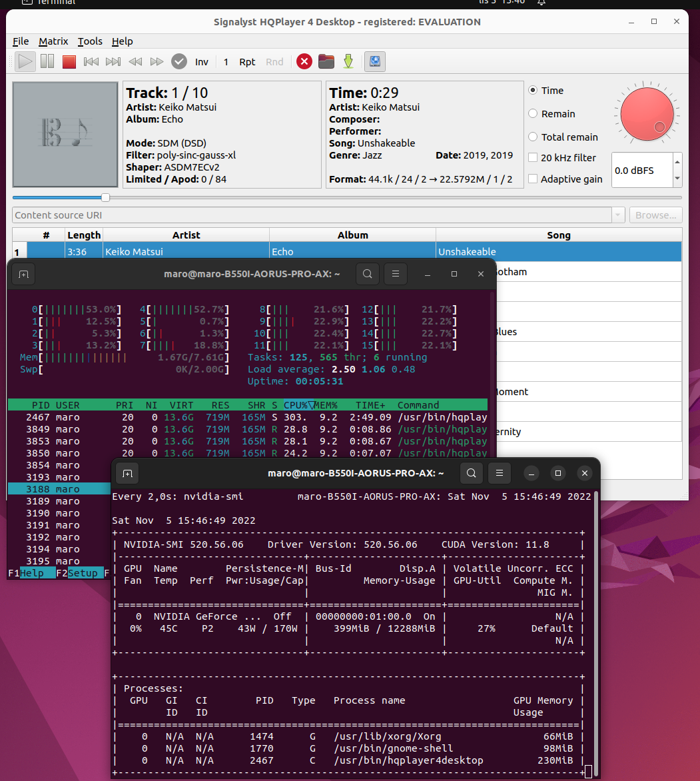Viewport: 700px width, 781px height.
Task: Open a new tab in the htop terminal
Action: [x=23, y=274]
